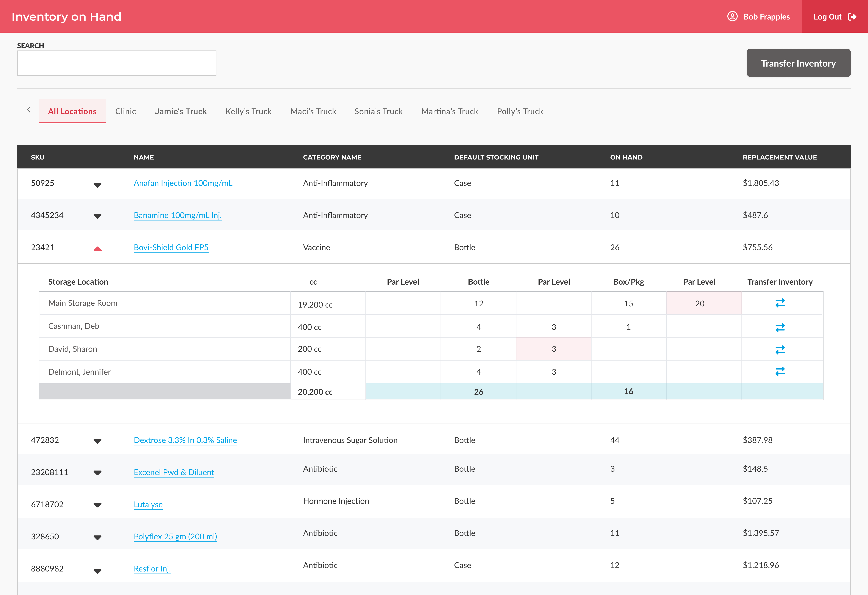
Task: Click into the Search input field
Action: click(x=117, y=63)
